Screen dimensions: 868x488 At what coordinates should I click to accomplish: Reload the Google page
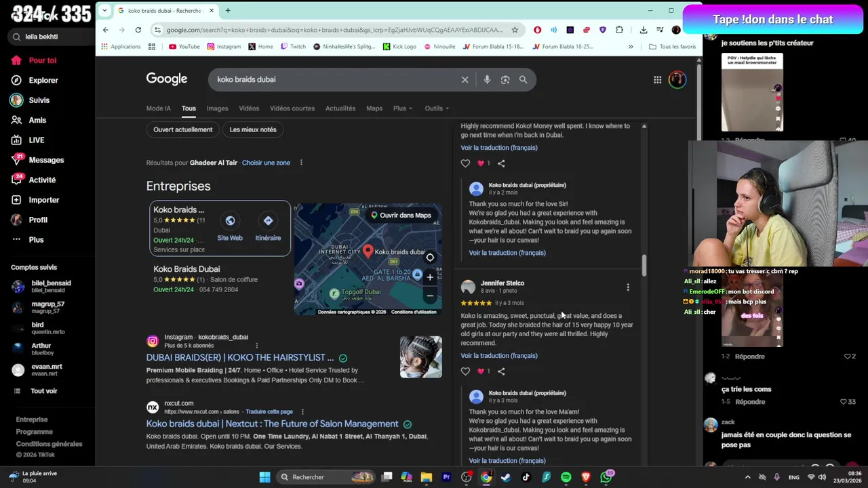(138, 30)
